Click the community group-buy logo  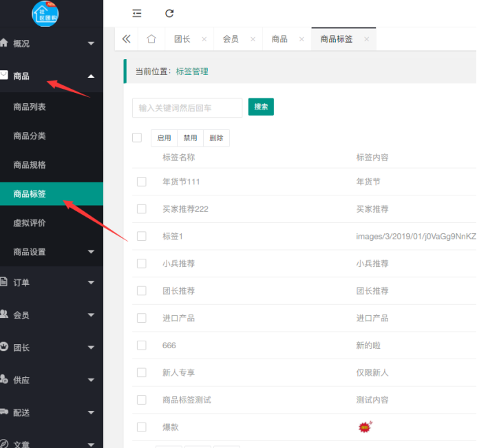[x=45, y=14]
